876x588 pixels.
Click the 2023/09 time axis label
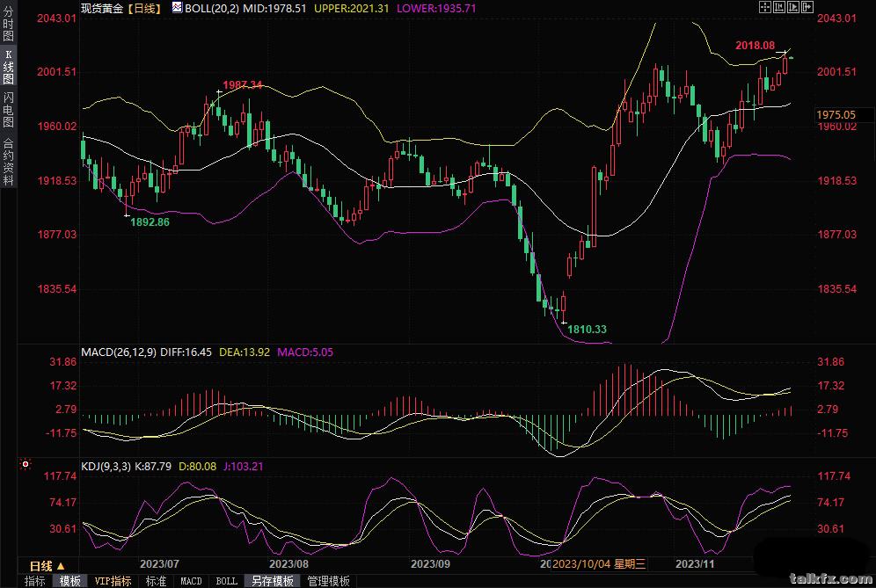click(430, 564)
